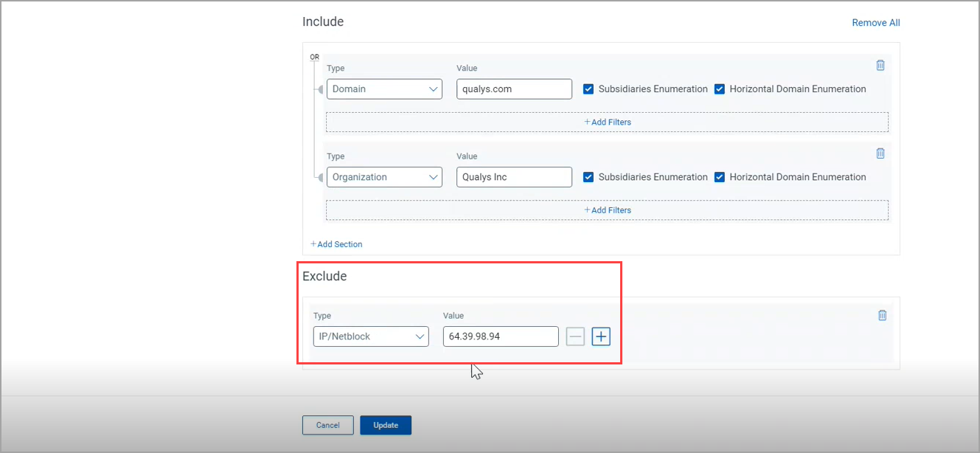Click the plus button beside 64.39.98.94
980x453 pixels.
pos(601,336)
